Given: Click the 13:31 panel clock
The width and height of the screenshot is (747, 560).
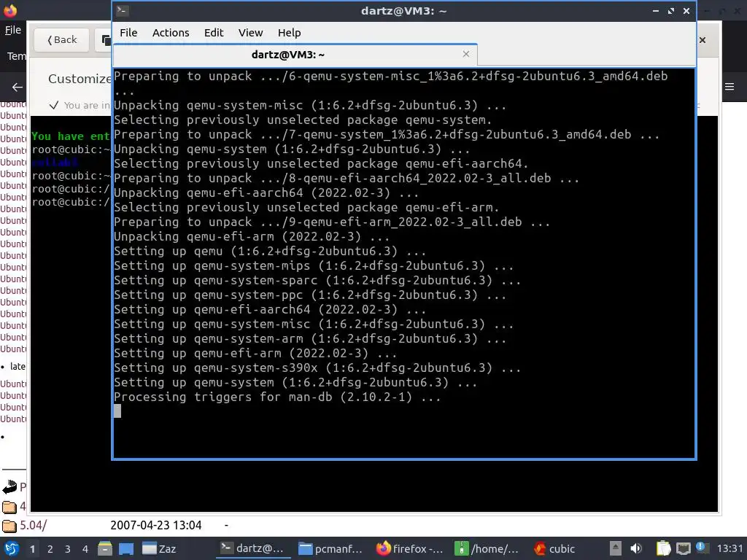Looking at the screenshot, I should (x=729, y=548).
